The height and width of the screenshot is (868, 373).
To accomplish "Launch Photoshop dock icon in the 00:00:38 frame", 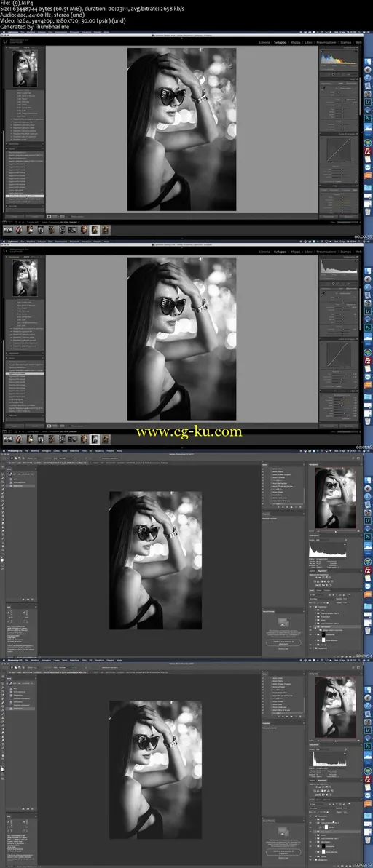I will point(367,118).
